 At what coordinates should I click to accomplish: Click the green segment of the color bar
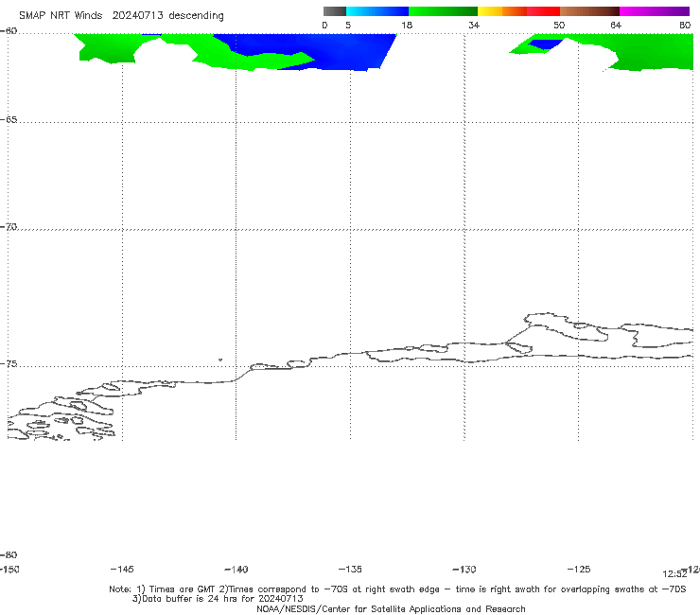click(x=443, y=11)
